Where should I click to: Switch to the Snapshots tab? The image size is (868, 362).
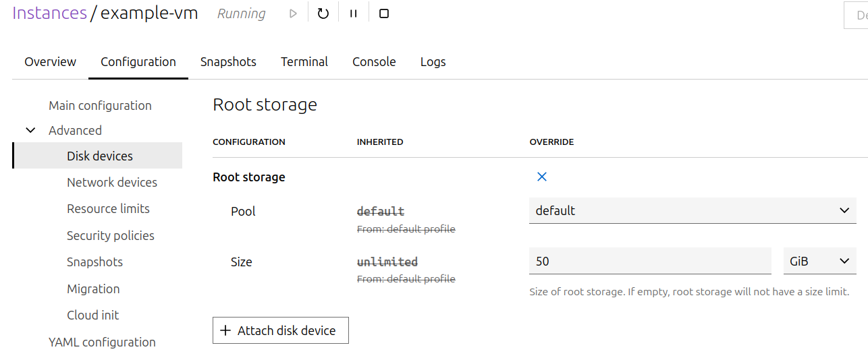pyautogui.click(x=228, y=62)
